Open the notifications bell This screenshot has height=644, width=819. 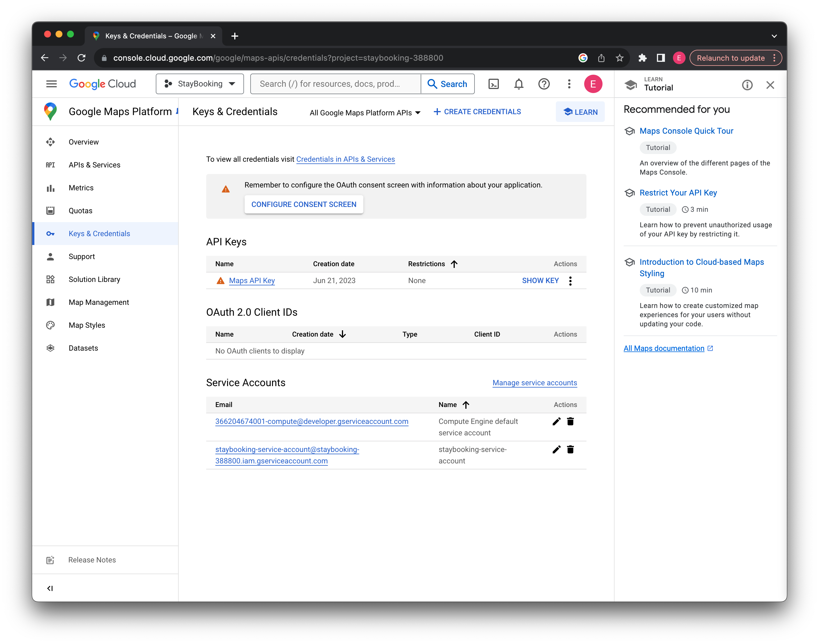pyautogui.click(x=519, y=84)
